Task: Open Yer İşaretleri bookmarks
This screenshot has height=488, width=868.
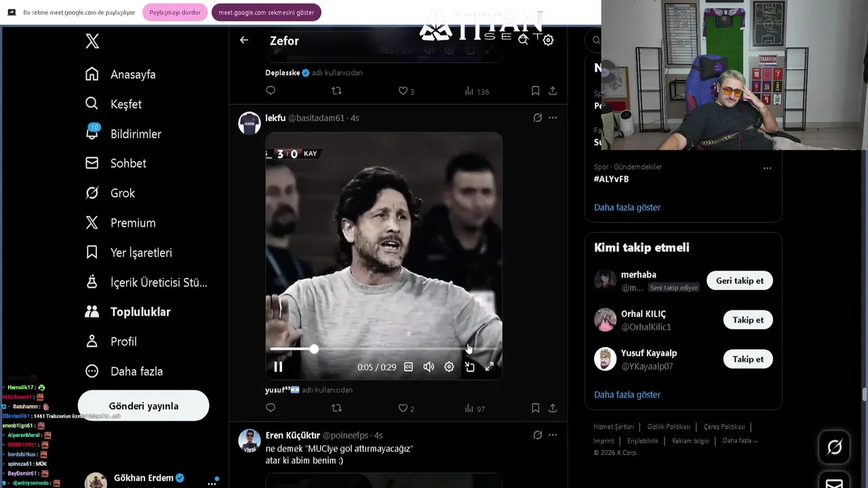Action: coord(129,253)
